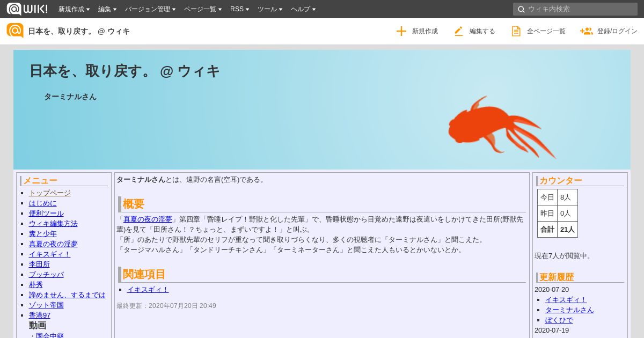Click the 2020-07-20 date in 更新履歴
Image resolution: width=644 pixels, height=338 pixels.
(x=552, y=289)
